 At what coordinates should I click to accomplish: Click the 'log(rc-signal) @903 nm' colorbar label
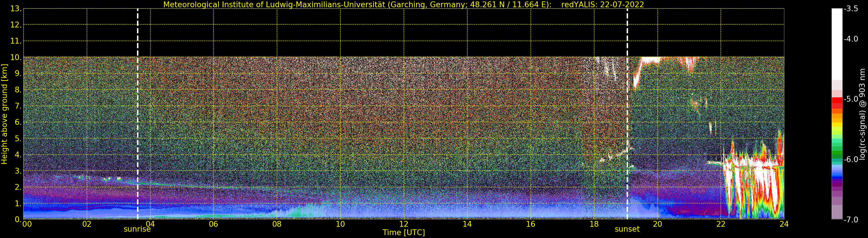coord(863,114)
